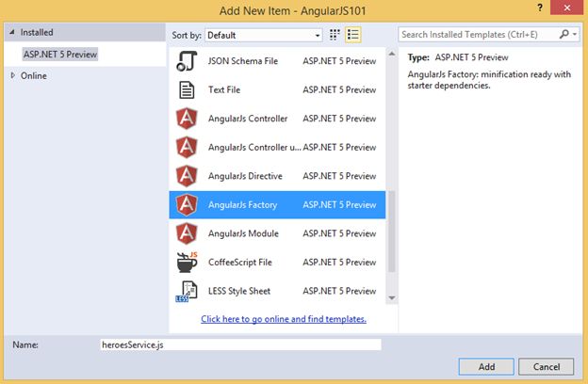
Task: Click the help question mark button
Action: 540,8
